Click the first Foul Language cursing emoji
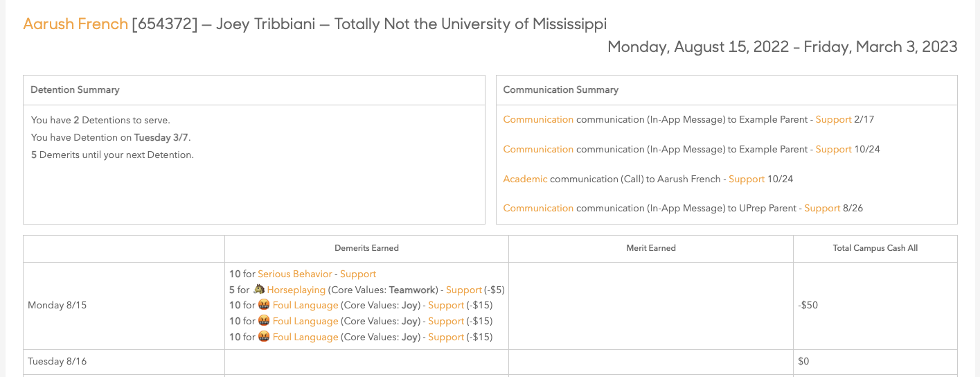 pos(264,305)
